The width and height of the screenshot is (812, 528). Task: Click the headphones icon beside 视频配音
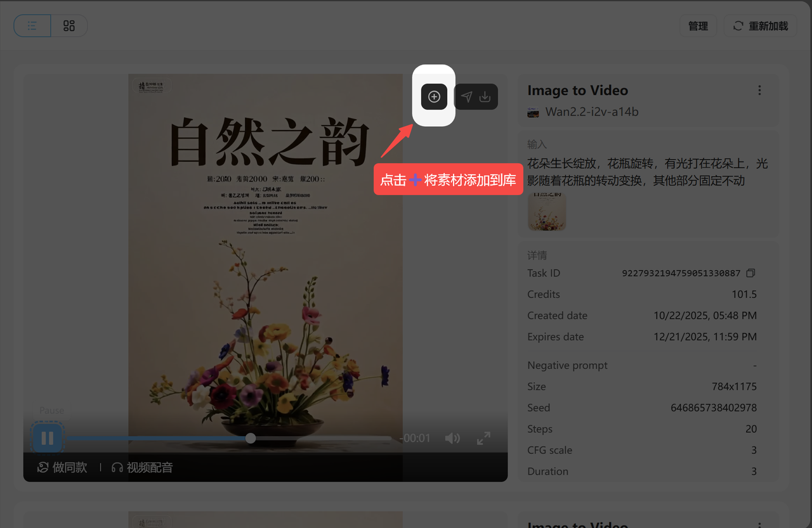pos(117,468)
